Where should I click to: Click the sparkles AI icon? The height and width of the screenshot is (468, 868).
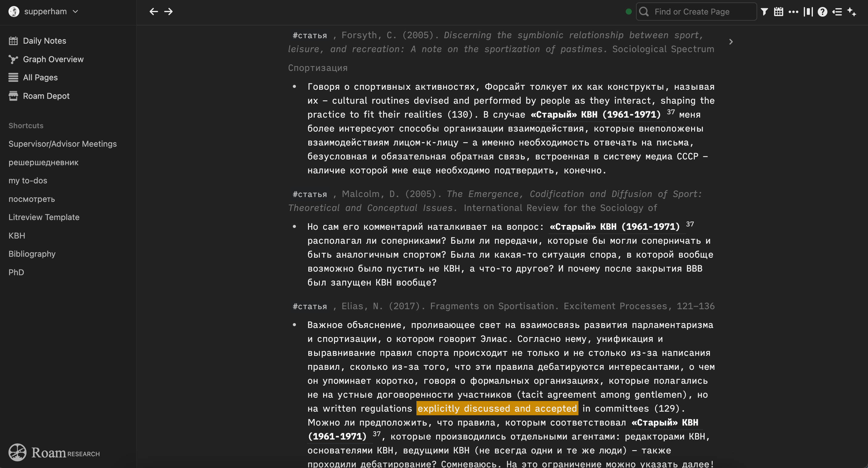(x=852, y=12)
